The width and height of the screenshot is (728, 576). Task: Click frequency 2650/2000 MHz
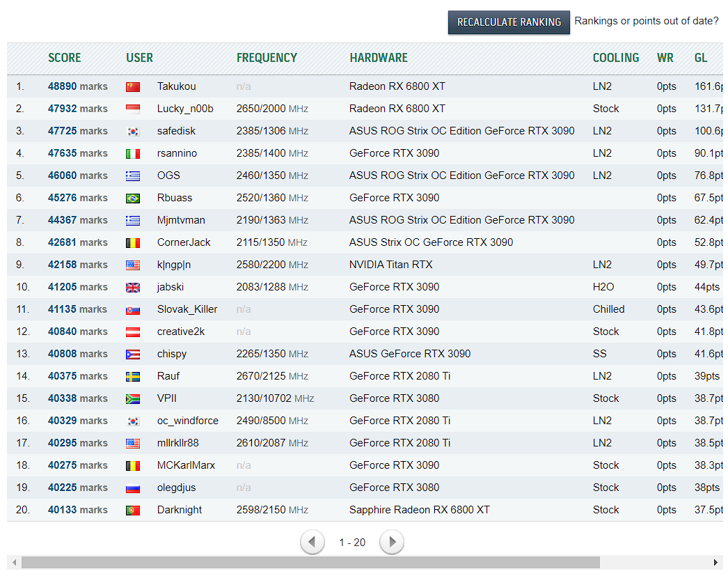point(272,109)
